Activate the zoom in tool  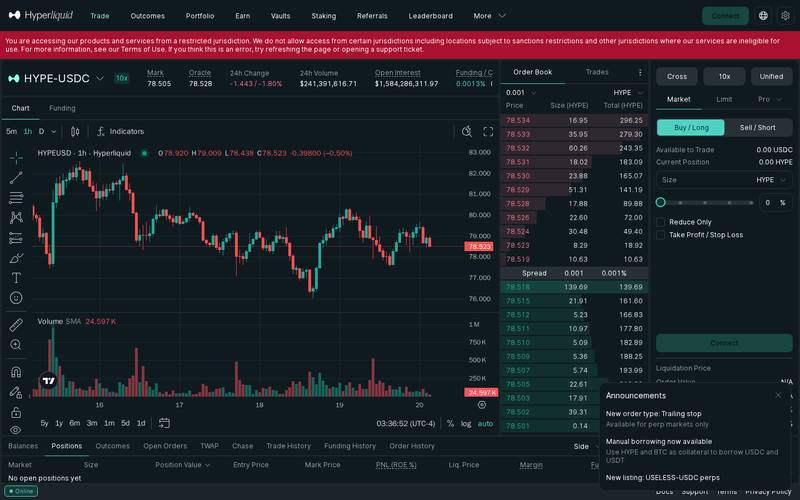(16, 344)
